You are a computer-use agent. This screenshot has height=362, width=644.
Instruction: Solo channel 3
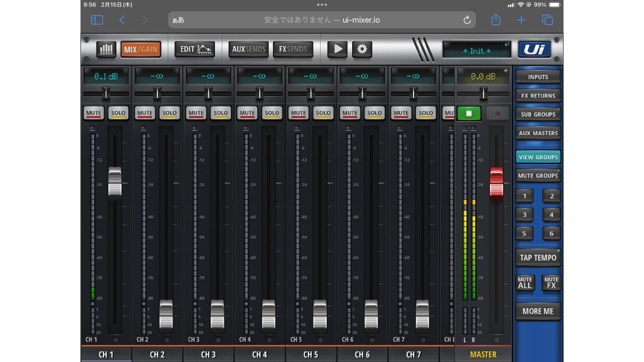pos(221,113)
